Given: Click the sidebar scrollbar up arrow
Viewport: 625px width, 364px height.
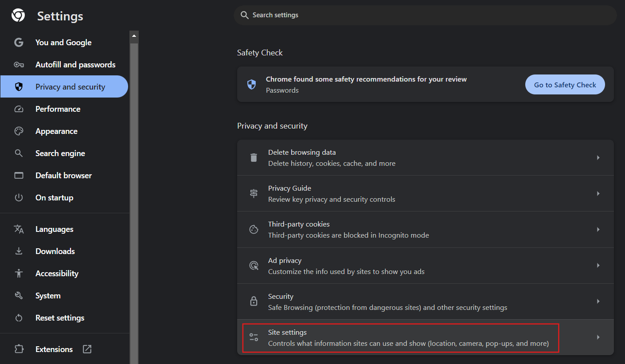Looking at the screenshot, I should 134,35.
